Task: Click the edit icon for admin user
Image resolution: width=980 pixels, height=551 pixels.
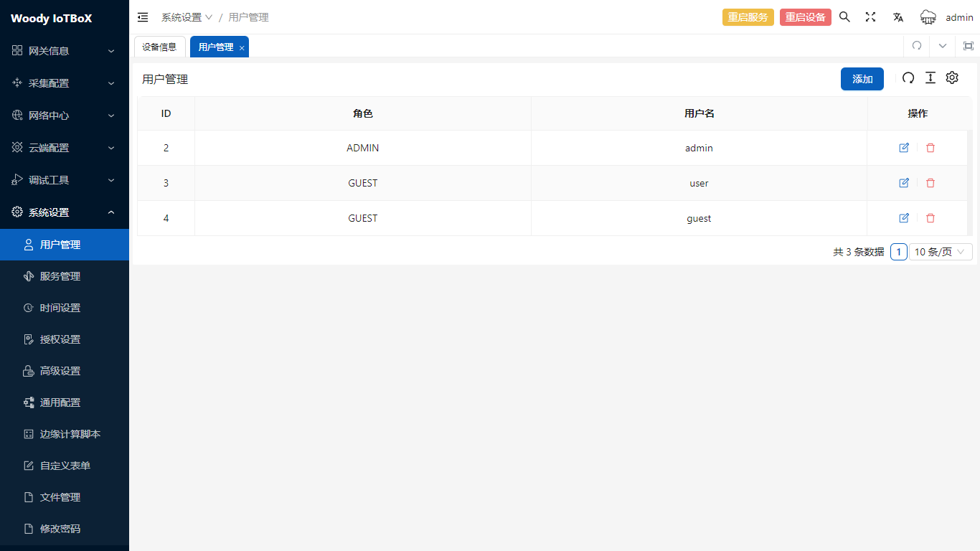Action: 904,148
